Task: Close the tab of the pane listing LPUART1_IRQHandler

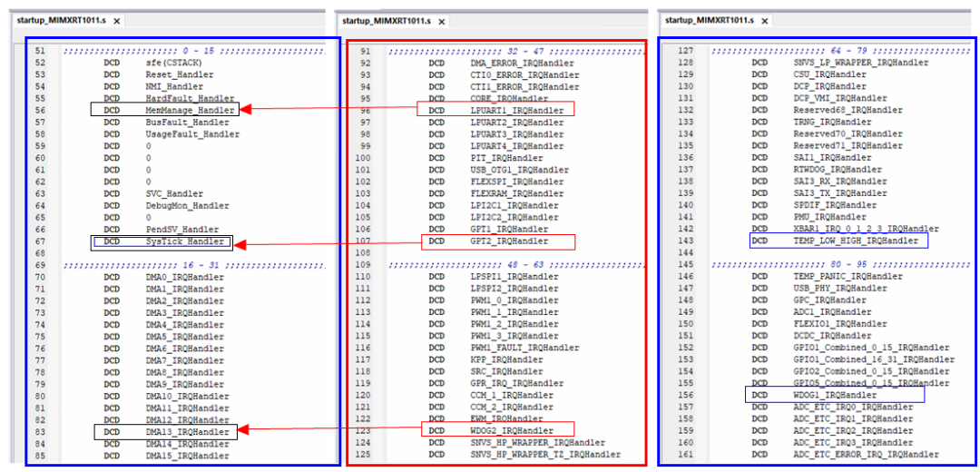Action: (x=441, y=21)
